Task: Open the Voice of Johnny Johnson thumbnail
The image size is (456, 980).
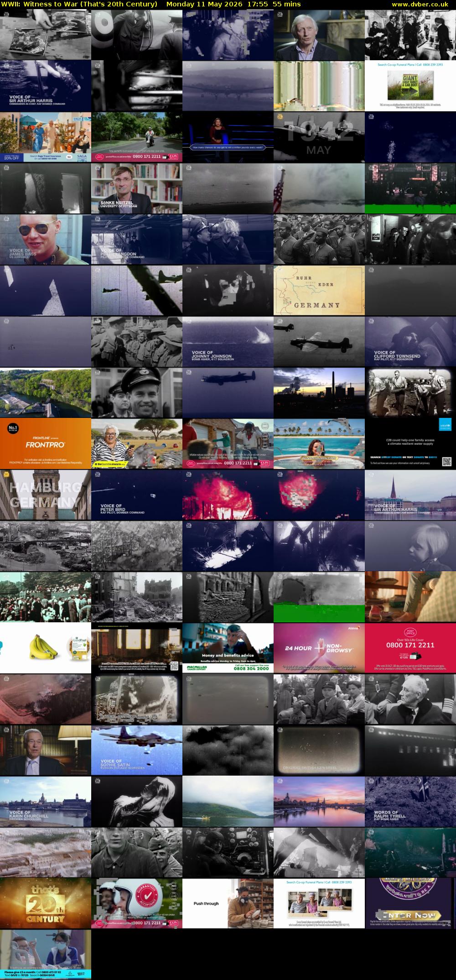Action: coord(228,341)
